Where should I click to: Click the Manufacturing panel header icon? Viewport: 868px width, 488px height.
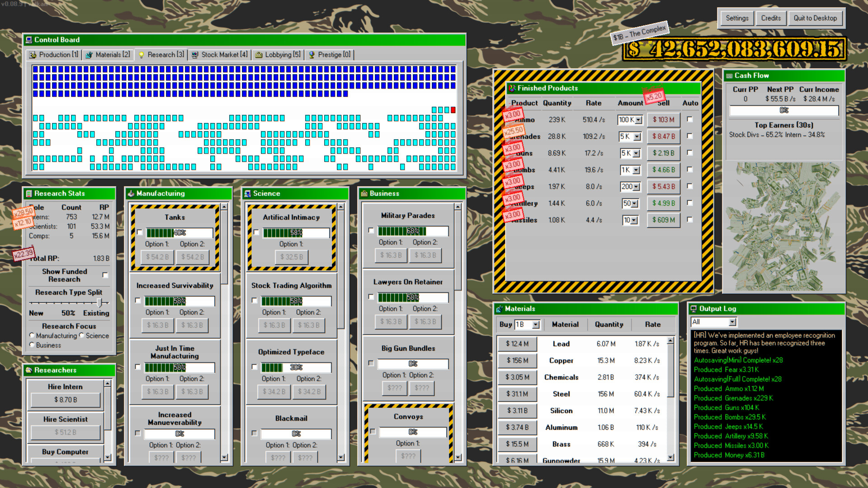[x=131, y=193]
